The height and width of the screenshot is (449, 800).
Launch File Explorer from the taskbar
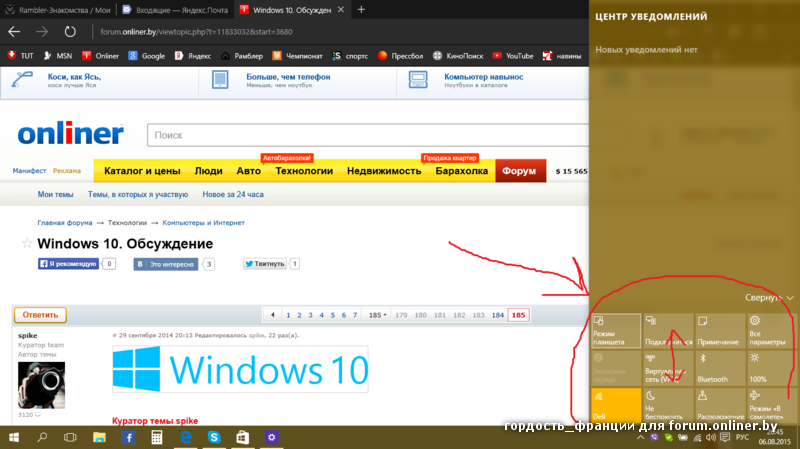99,437
